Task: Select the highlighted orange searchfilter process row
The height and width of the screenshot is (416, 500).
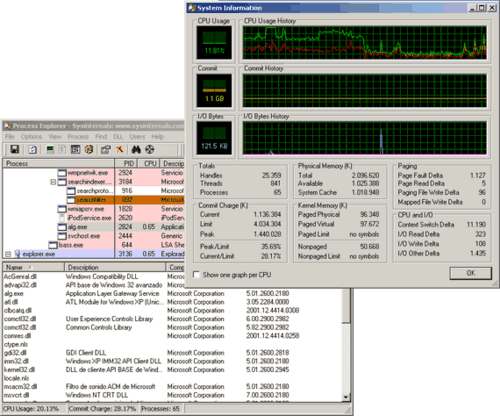Action: click(93, 200)
